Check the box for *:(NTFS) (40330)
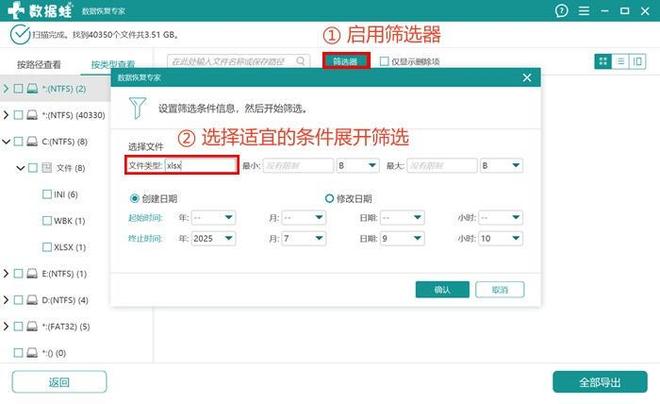Viewport: 660px width, 404px height. 18,115
